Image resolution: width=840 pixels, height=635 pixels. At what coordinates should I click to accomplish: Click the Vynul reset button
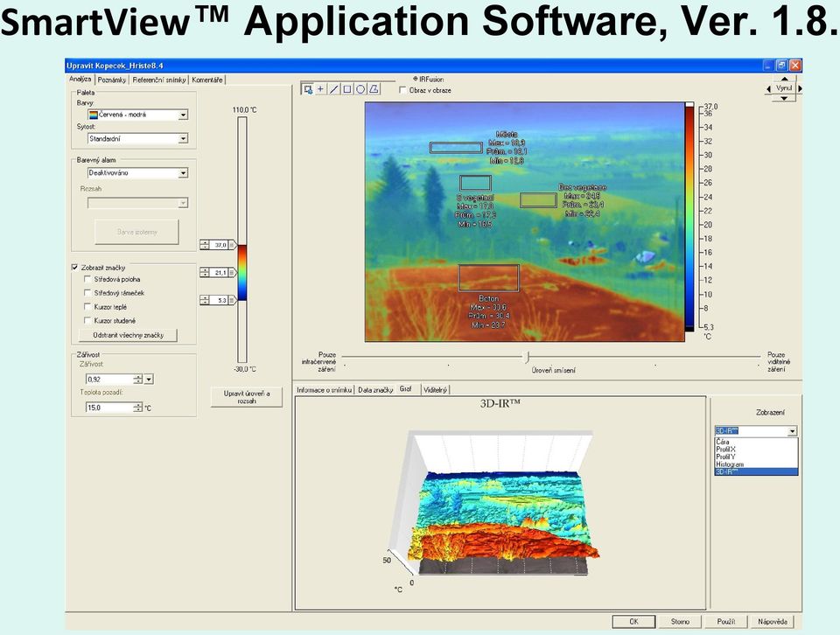point(784,88)
